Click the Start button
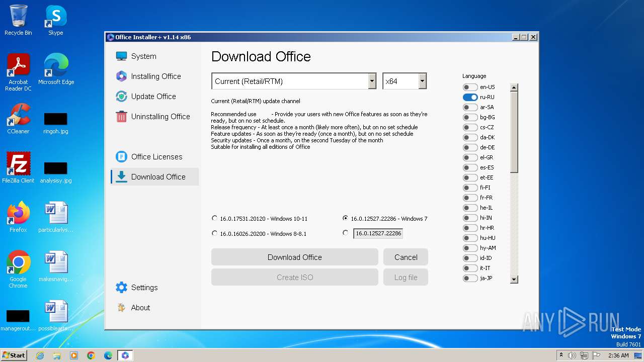The image size is (644, 362). pos(14,355)
